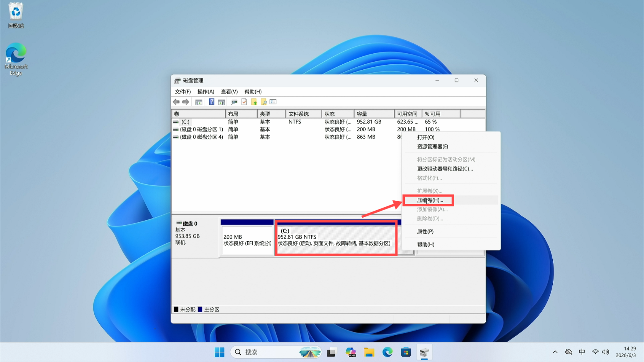Select the 磁盘 0 磁盘分区 4 row
Screen dimensions: 644x362
287,137
